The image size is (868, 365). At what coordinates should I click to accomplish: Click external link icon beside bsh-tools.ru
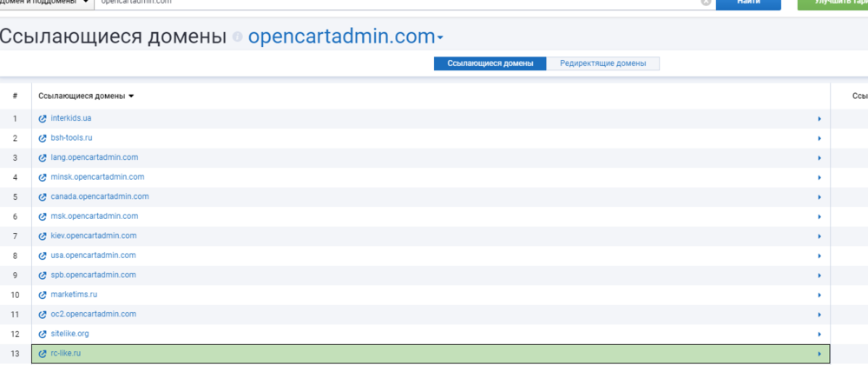click(x=43, y=138)
